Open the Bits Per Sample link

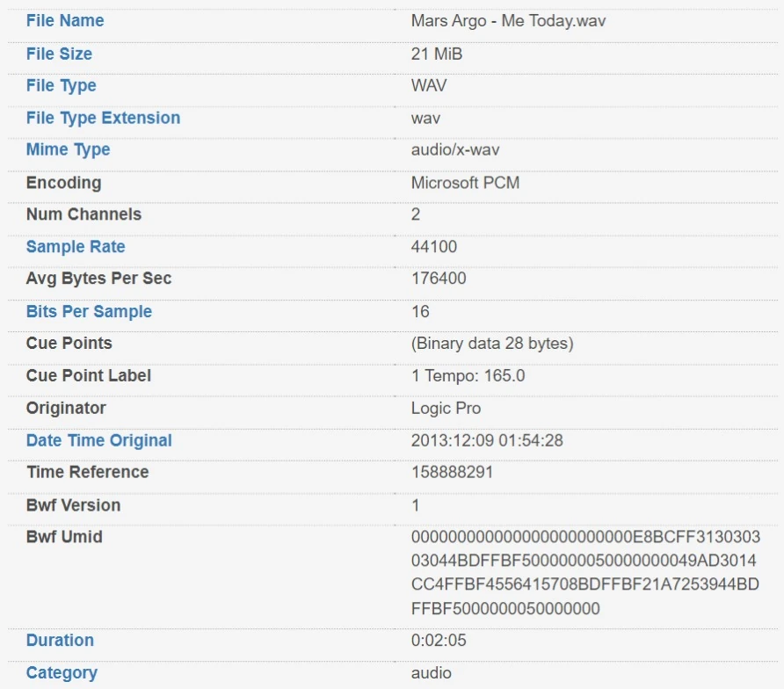[89, 311]
